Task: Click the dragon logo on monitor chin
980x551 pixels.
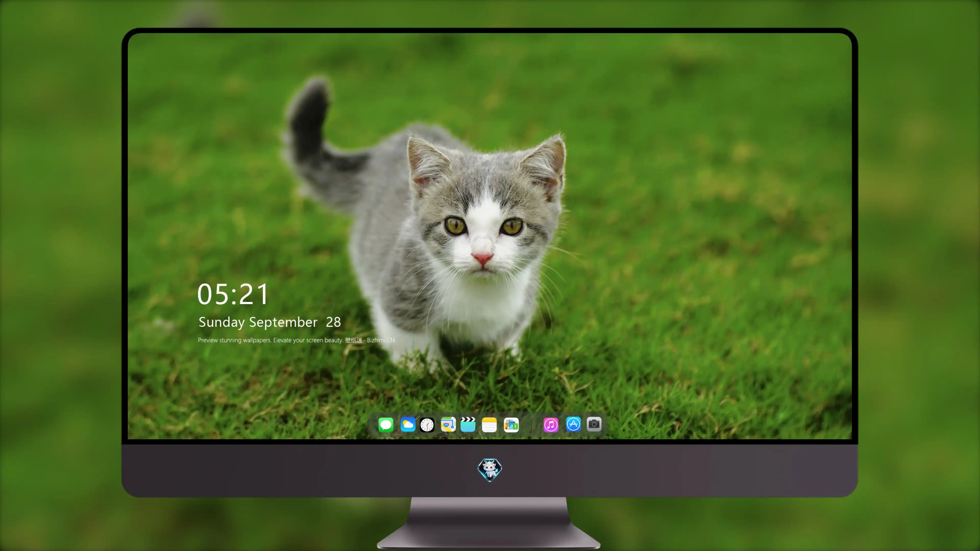Action: 490,470
